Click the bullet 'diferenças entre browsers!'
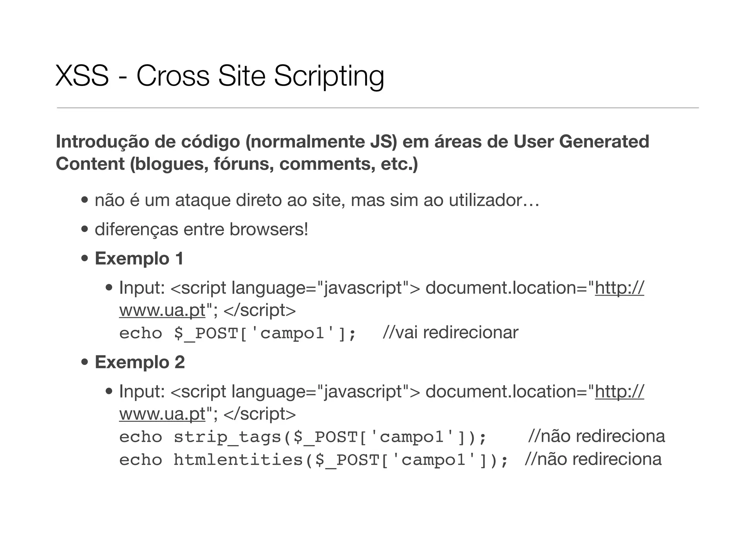The width and height of the screenshot is (756, 534). 201,230
